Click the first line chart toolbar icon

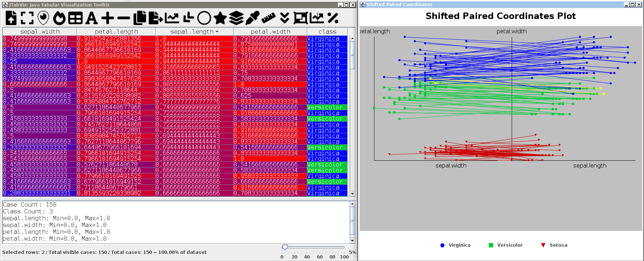click(172, 18)
